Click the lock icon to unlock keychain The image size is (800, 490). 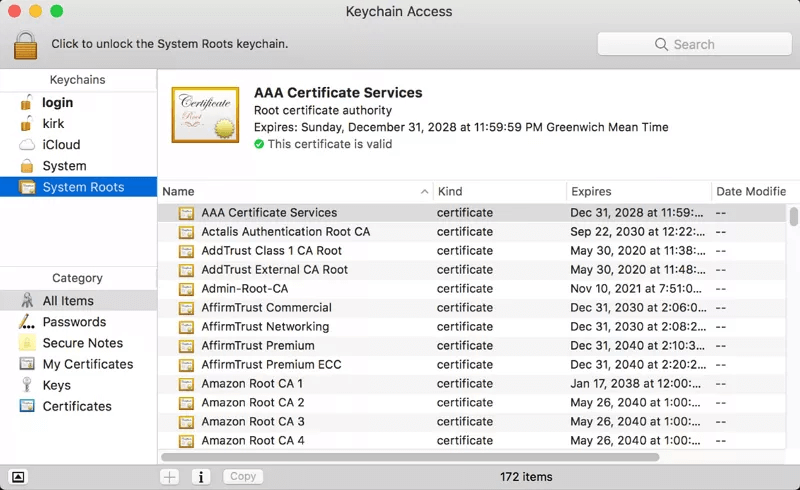point(25,44)
